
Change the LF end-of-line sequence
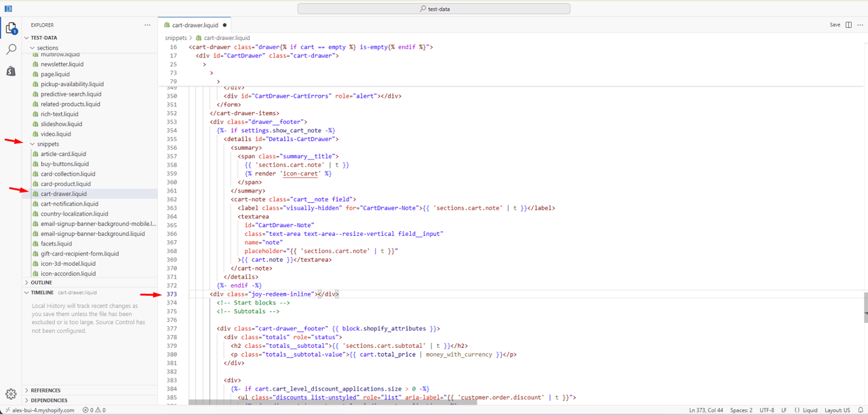click(784, 410)
